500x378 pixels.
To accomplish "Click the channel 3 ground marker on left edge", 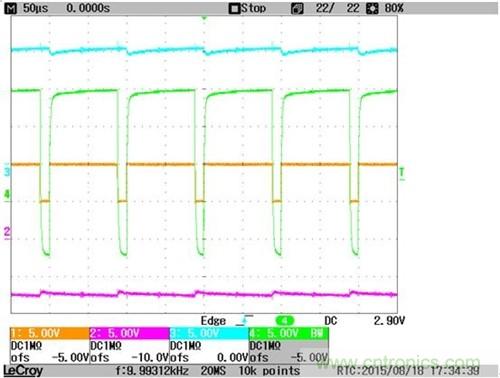I will coord(7,172).
